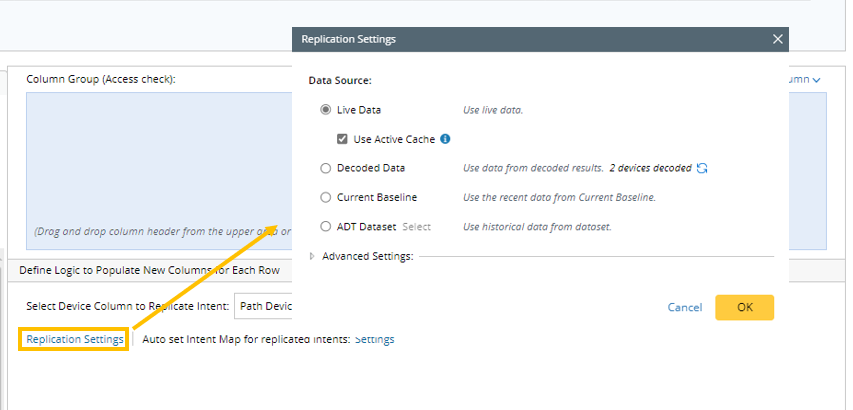The image size is (853, 410).
Task: Open the Replication Settings link
Action: (75, 339)
